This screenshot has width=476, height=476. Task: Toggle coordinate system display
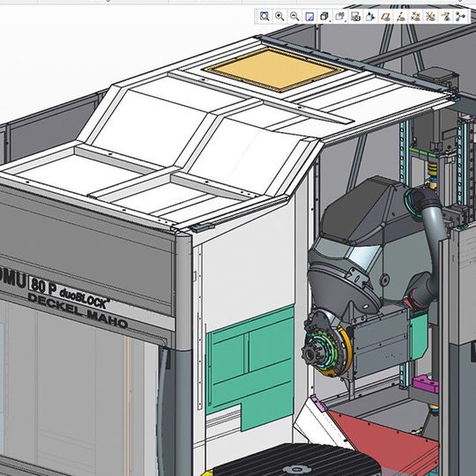tap(430, 16)
